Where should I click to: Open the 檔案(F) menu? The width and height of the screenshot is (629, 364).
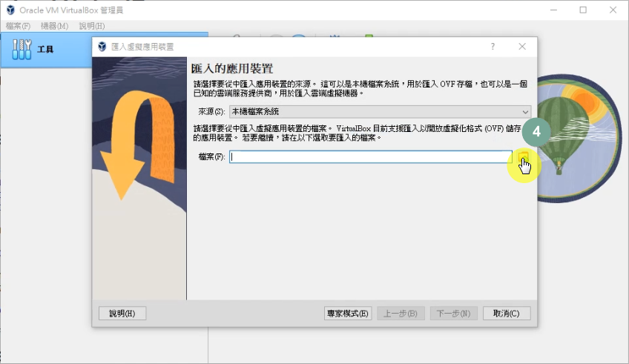[x=18, y=26]
